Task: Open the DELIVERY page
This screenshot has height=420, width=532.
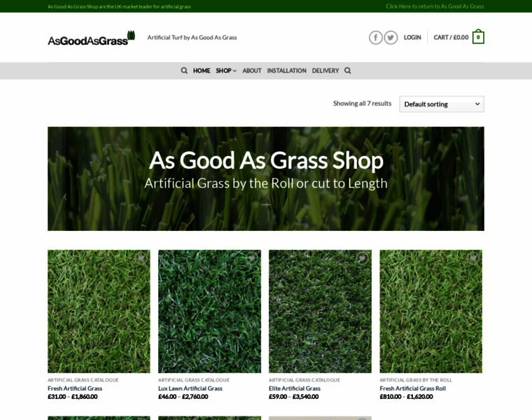Action: click(325, 71)
